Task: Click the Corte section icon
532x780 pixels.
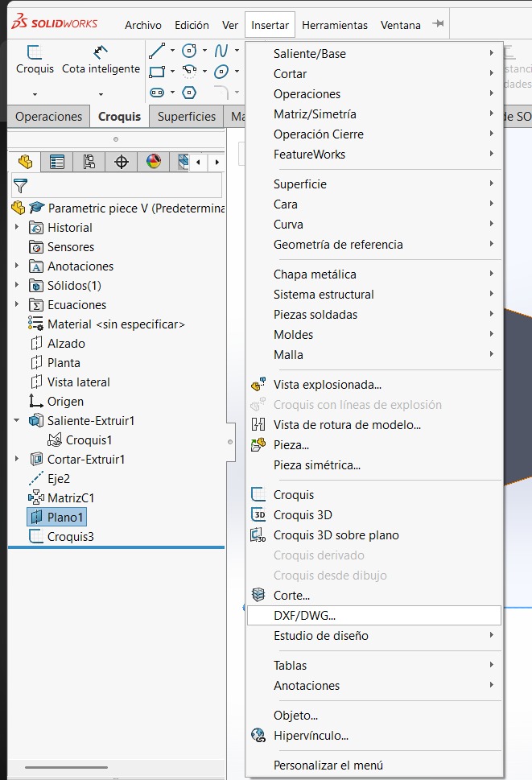Action: click(x=258, y=595)
